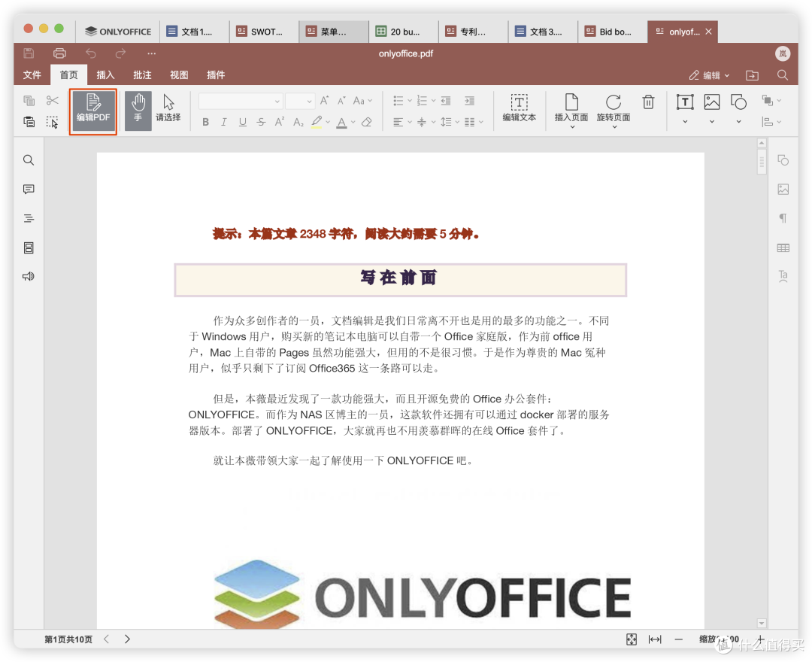Open the Headings navigation panel

[29, 218]
